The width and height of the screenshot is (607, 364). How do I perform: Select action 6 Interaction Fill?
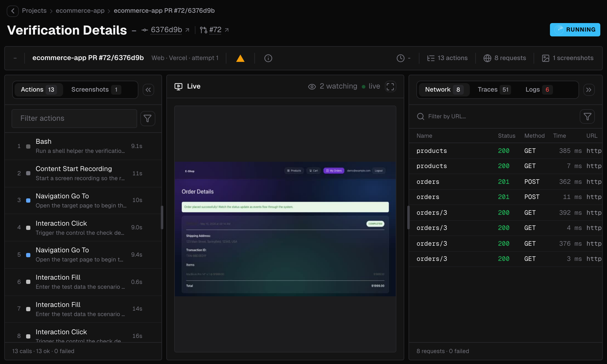(83, 282)
